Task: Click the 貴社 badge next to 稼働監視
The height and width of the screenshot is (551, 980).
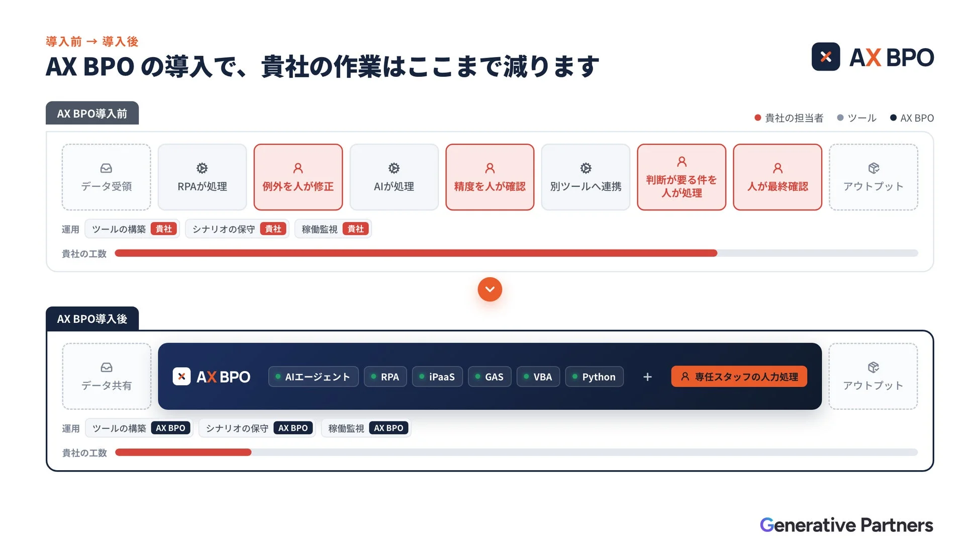Action: pyautogui.click(x=356, y=229)
